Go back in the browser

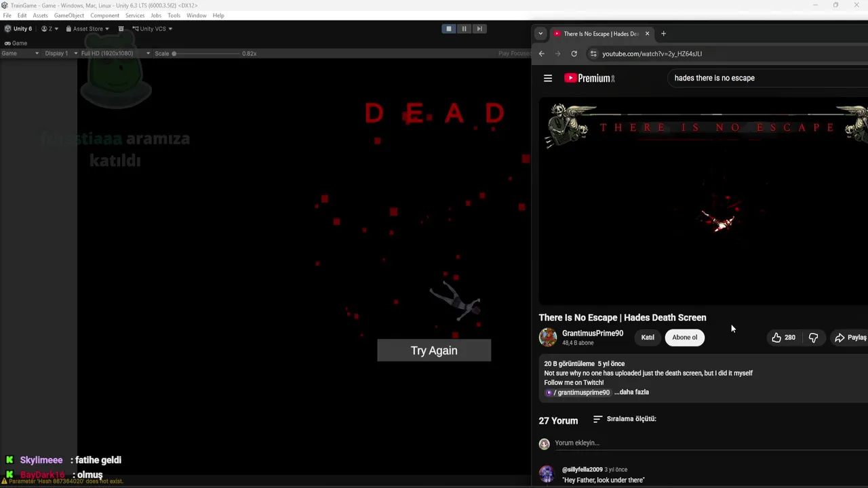pos(541,54)
